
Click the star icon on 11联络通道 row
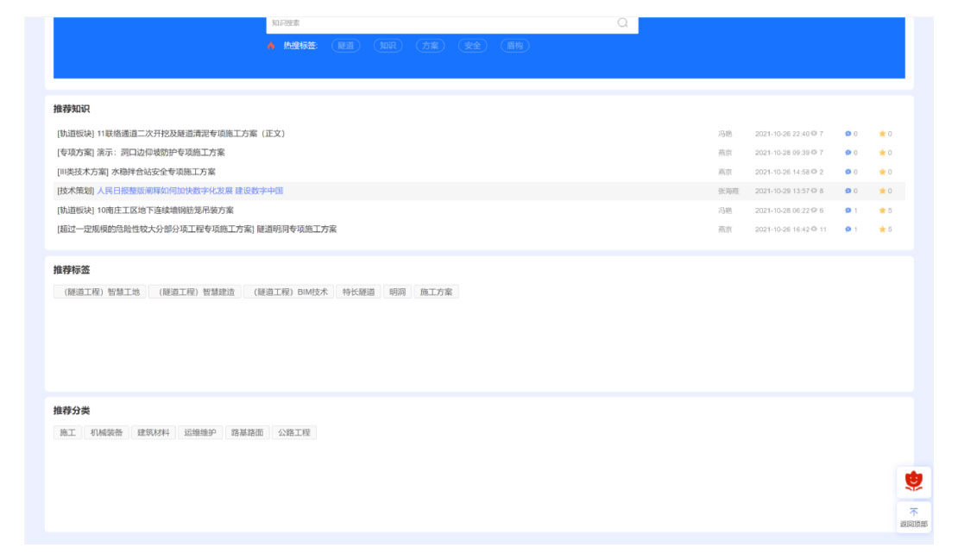coord(882,134)
